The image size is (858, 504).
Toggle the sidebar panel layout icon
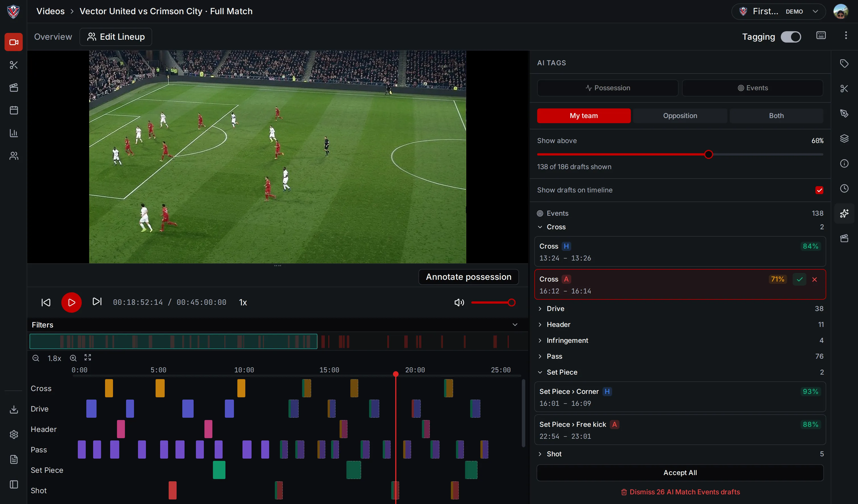pyautogui.click(x=14, y=485)
